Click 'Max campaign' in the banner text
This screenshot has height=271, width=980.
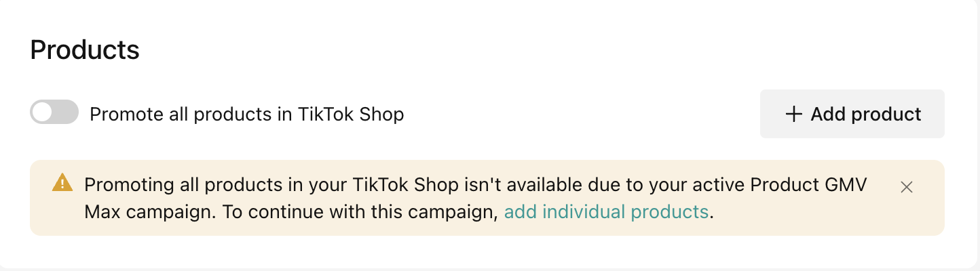144,212
